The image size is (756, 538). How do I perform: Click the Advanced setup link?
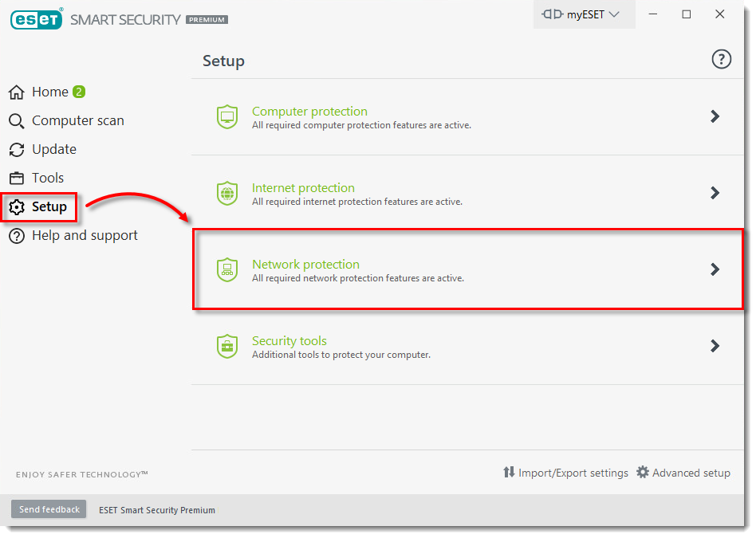tap(691, 473)
